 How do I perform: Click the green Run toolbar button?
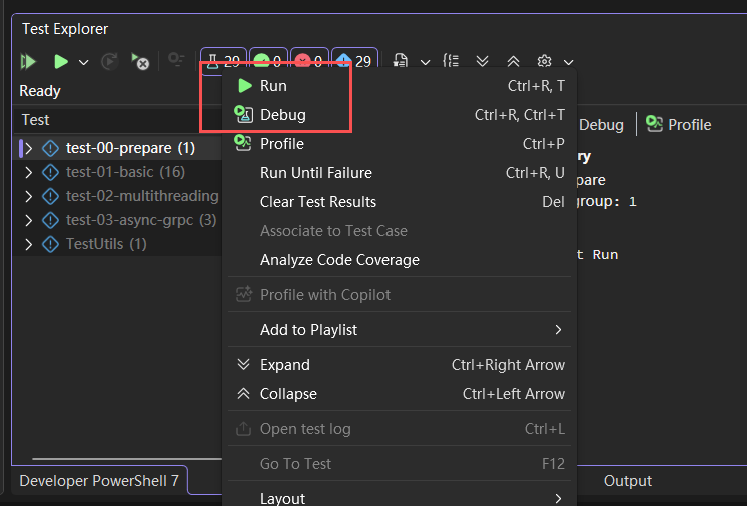tap(61, 61)
